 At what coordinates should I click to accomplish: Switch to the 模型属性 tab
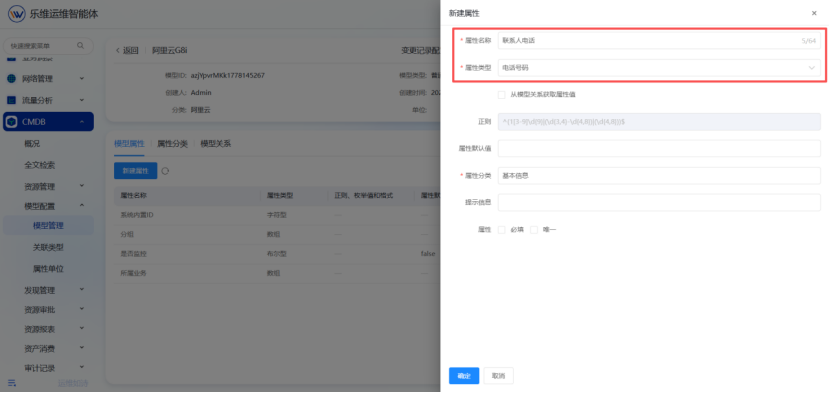pos(129,144)
